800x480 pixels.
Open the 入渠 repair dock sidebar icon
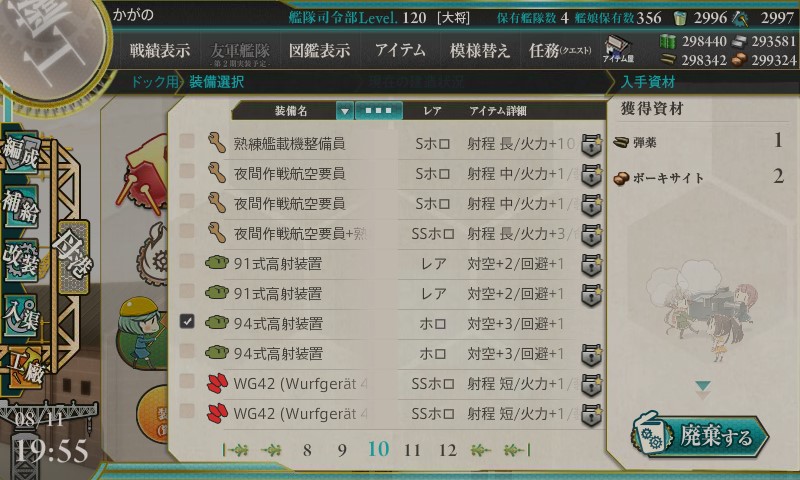pos(20,316)
